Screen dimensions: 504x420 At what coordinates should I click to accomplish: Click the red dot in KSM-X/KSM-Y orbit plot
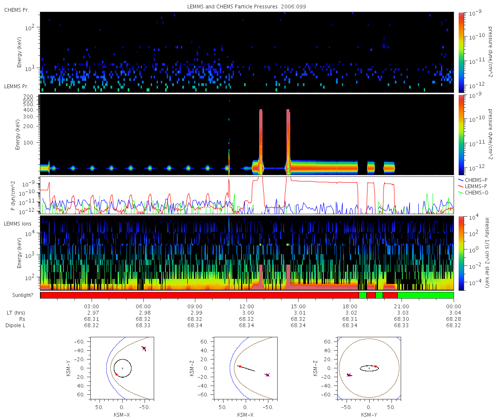click(116, 374)
